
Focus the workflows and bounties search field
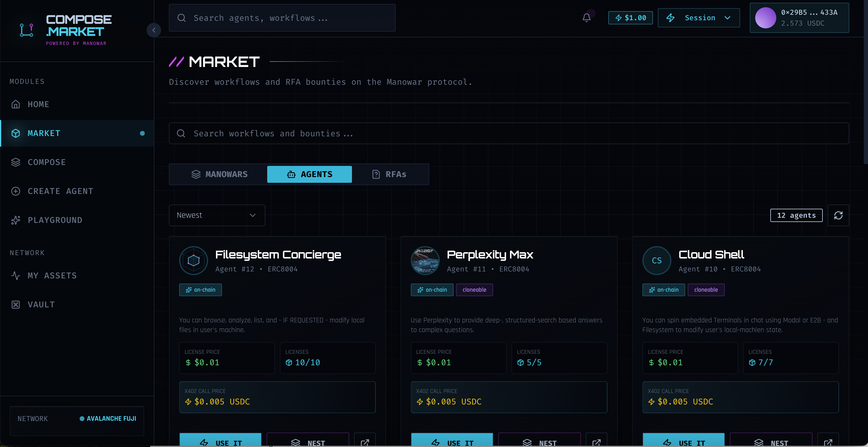pyautogui.click(x=509, y=134)
